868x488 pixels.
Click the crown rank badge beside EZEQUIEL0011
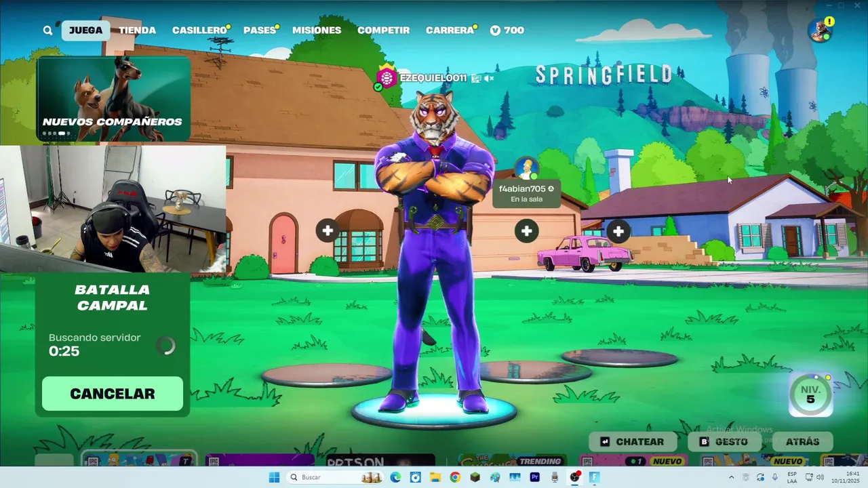pyautogui.click(x=387, y=77)
